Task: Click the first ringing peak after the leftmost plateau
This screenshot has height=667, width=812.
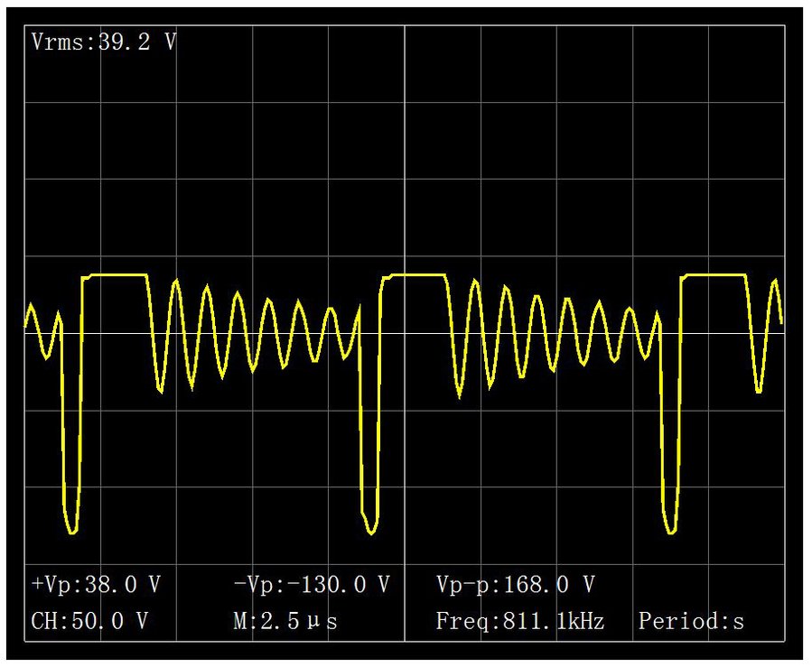Action: (176, 281)
